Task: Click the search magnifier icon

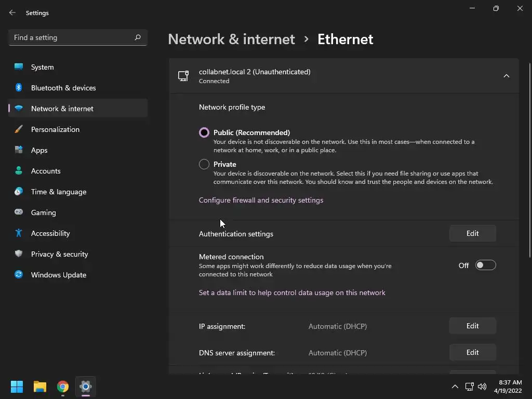Action: [x=138, y=37]
